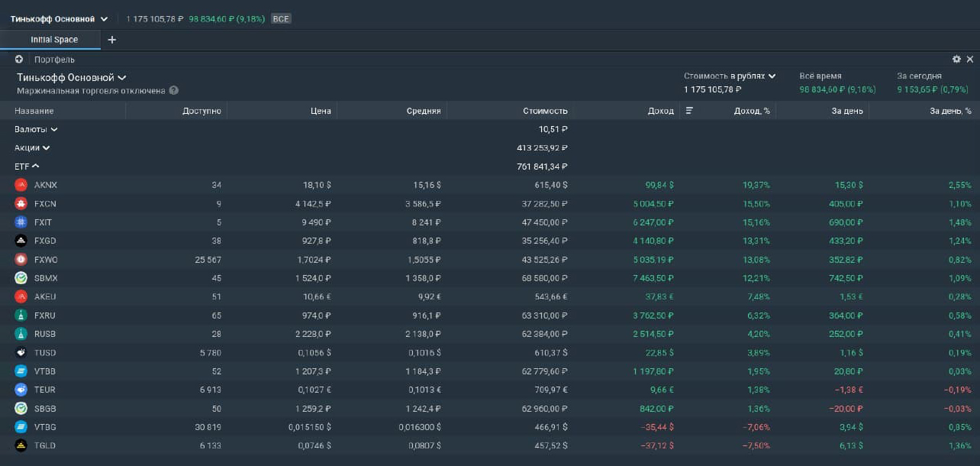Open the portfolio widget settings gear

point(956,60)
